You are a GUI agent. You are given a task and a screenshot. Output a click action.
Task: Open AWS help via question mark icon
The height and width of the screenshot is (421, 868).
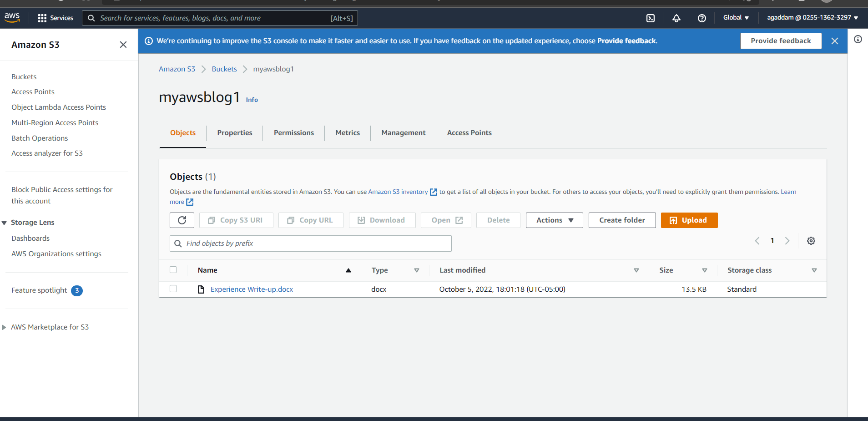coord(702,18)
